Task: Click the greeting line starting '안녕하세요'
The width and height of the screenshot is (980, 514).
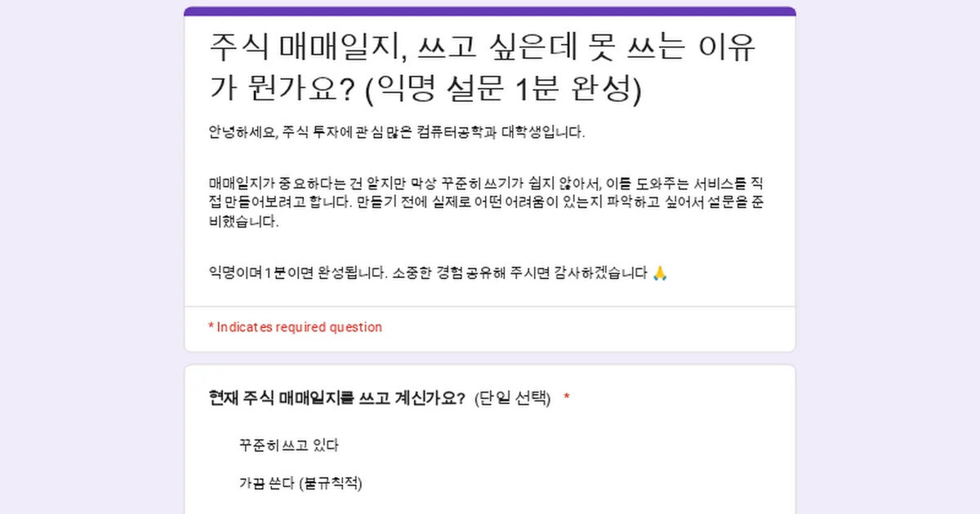Action: click(397, 133)
